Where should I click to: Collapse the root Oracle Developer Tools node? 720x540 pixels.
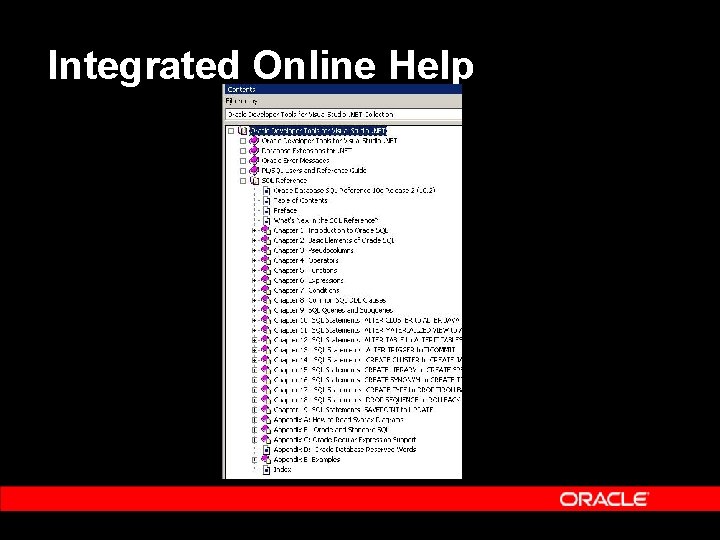[231, 131]
